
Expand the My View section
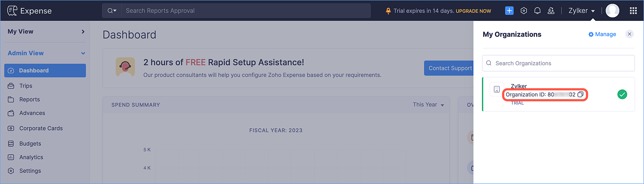coord(83,32)
